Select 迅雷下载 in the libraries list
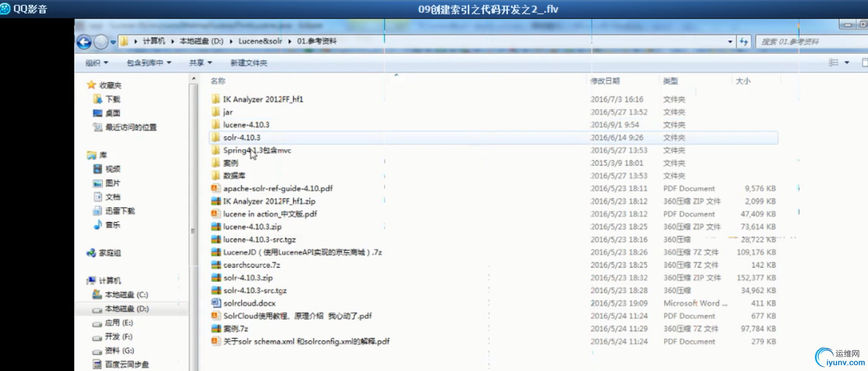 120,211
